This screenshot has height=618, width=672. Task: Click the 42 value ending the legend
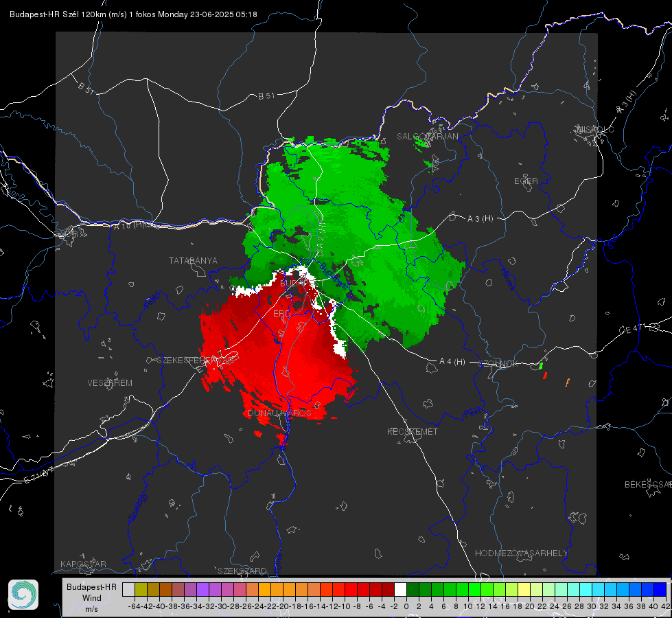tap(665, 606)
